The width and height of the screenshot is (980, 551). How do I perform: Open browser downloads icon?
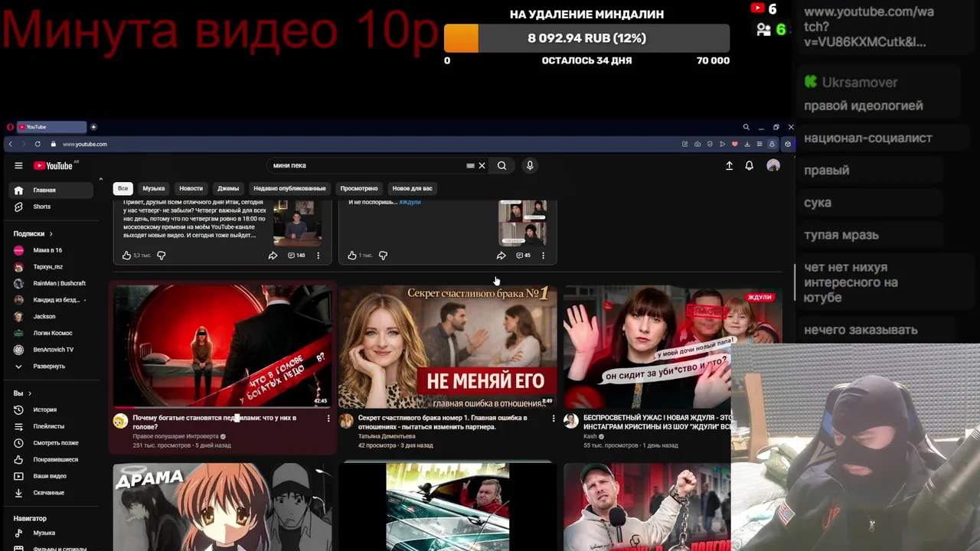pos(746,144)
